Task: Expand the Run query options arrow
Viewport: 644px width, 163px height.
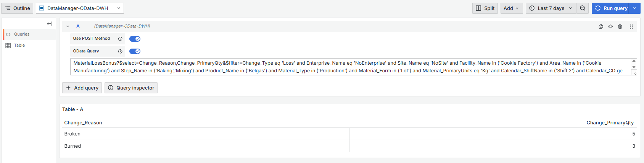Action: click(635, 8)
